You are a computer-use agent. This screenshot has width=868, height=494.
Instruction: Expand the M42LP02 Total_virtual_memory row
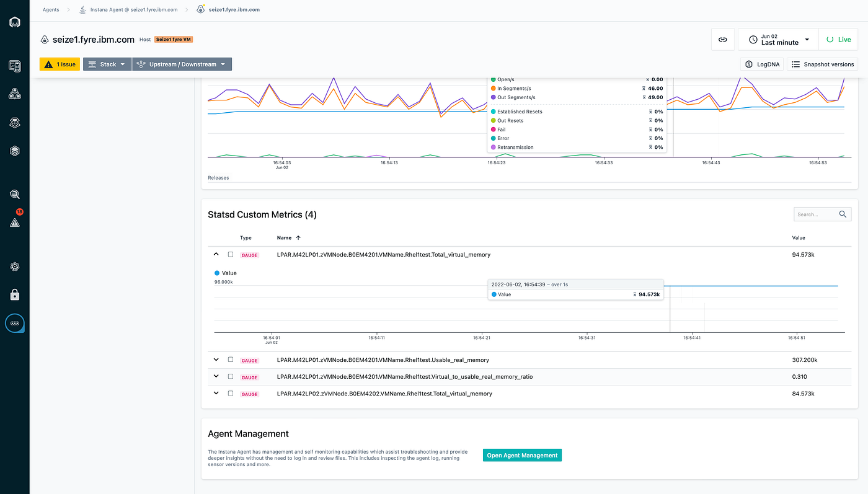[216, 393]
